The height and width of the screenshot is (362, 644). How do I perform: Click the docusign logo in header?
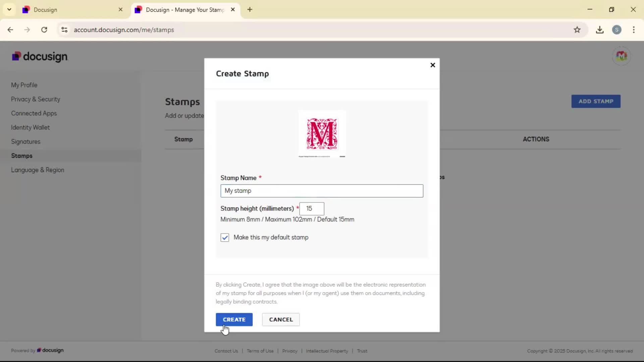coord(40,56)
